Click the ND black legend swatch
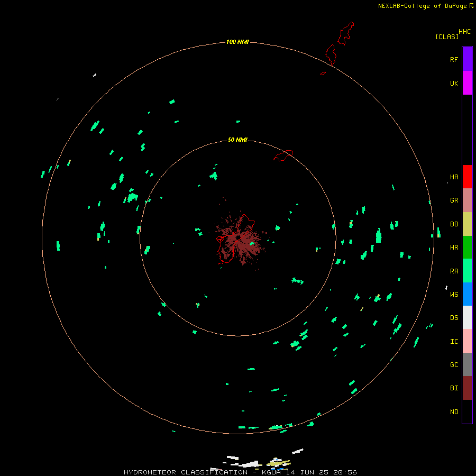The image size is (476, 476). click(467, 411)
